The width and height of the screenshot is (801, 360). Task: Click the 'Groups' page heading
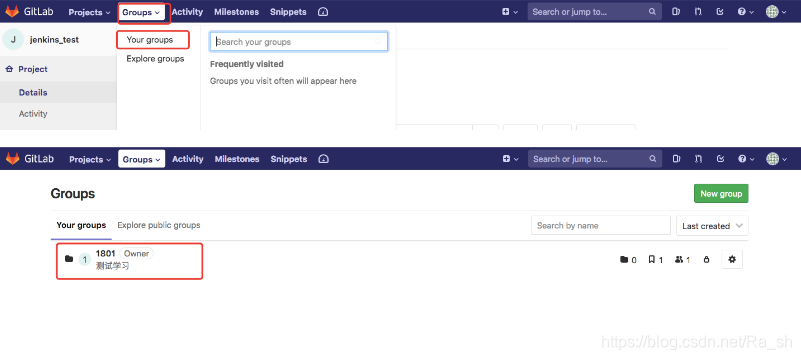click(73, 194)
